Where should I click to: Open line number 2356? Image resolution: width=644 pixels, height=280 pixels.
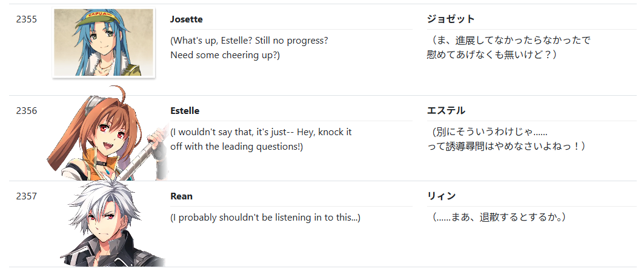[27, 111]
